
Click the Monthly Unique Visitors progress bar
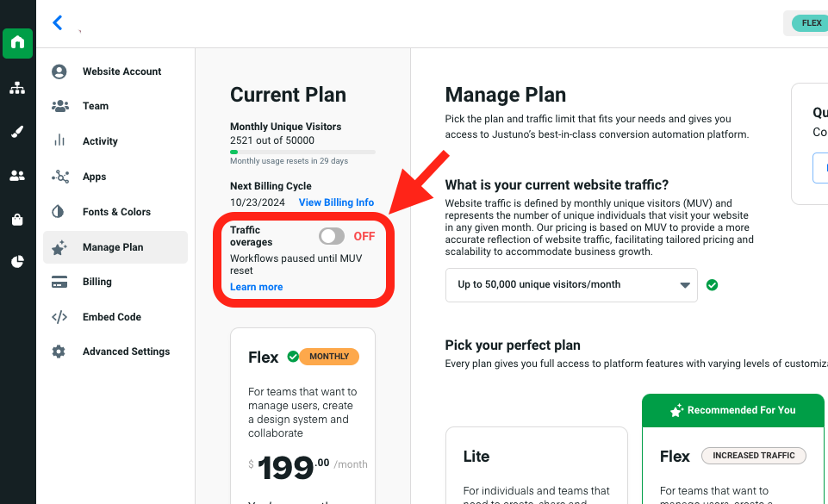point(302,152)
